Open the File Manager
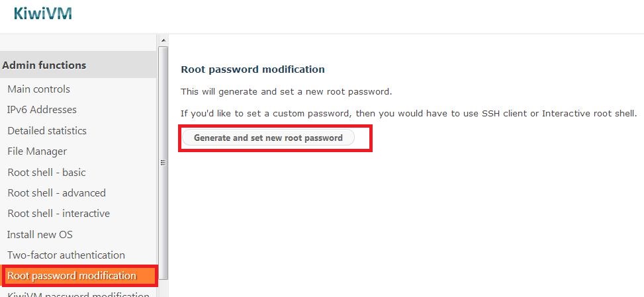The height and width of the screenshot is (297, 644). pyautogui.click(x=37, y=151)
